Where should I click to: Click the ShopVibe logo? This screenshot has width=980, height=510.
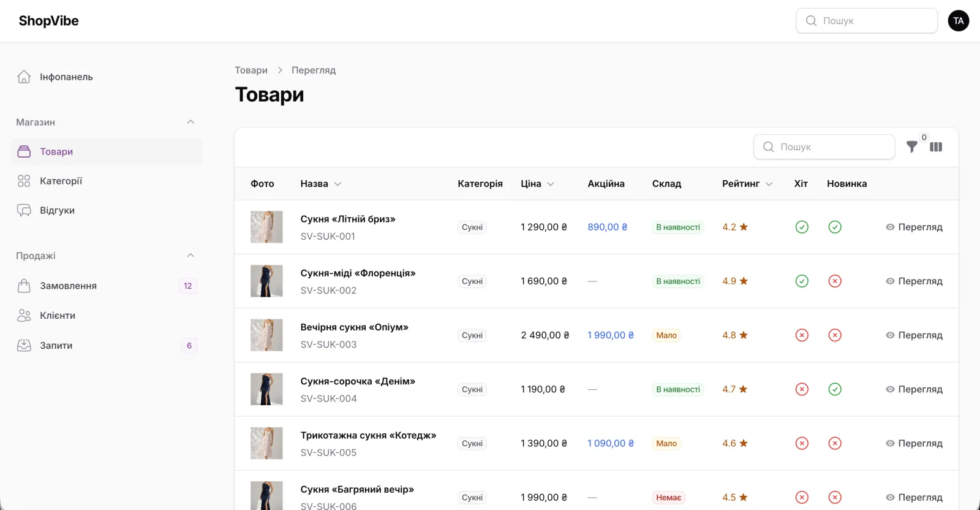tap(48, 21)
